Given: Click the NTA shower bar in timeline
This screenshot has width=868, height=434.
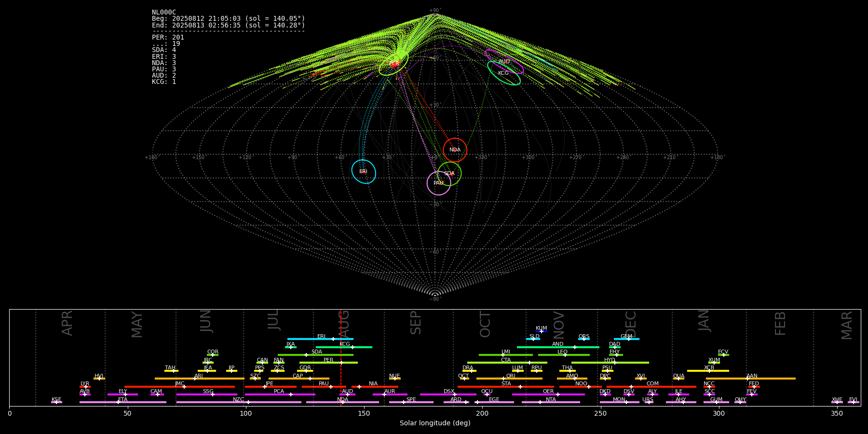Looking at the screenshot, I should click(551, 402).
